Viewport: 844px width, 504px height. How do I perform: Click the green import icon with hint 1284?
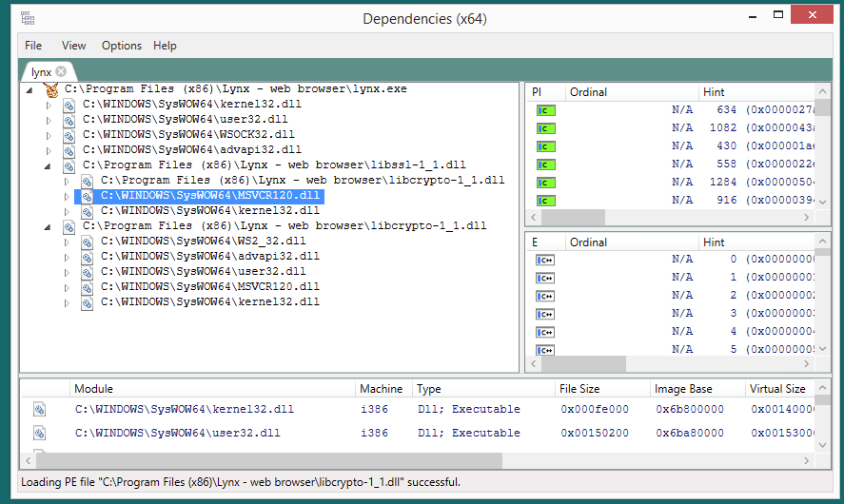[545, 183]
